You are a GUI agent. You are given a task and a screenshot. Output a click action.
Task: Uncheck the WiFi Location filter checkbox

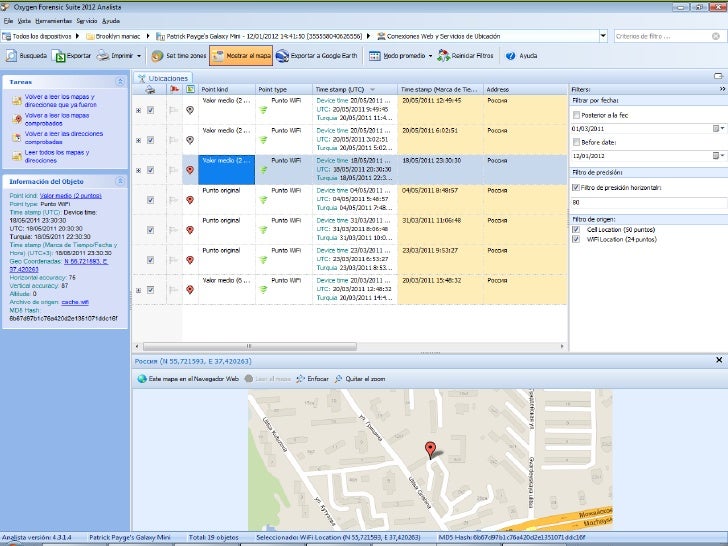click(575, 239)
